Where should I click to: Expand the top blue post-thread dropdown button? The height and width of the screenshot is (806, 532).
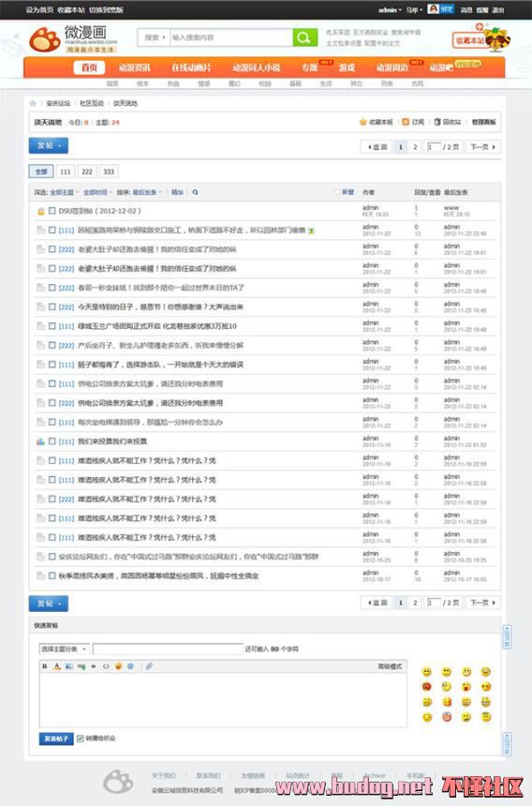(49, 146)
